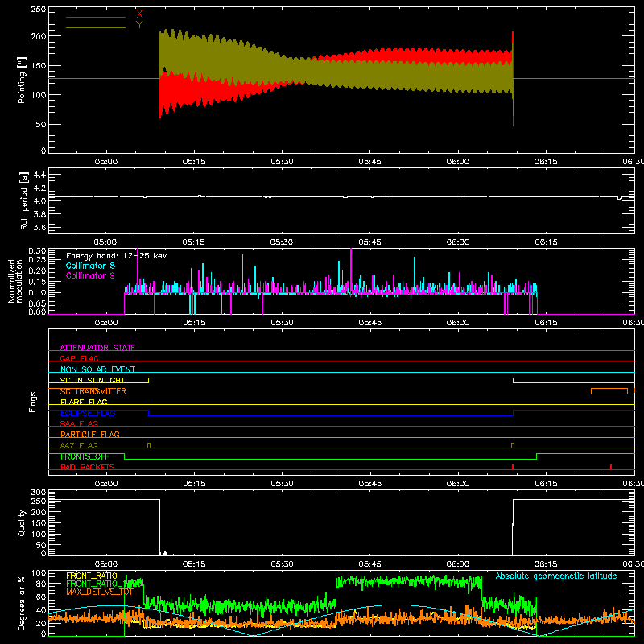Viewport: 644px width, 644px height.
Task: Click the FRONTS_OFF flag label
Action: [85, 456]
